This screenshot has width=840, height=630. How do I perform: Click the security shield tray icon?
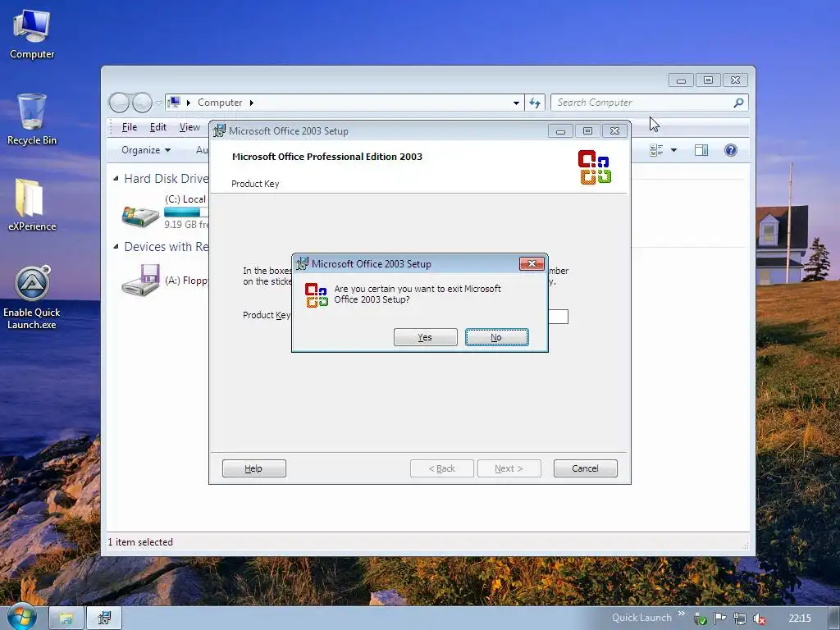[701, 619]
